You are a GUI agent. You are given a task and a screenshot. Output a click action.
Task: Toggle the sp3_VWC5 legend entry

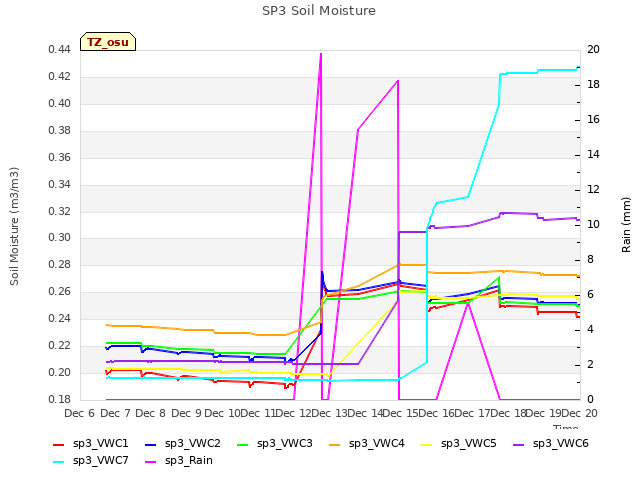click(x=459, y=443)
